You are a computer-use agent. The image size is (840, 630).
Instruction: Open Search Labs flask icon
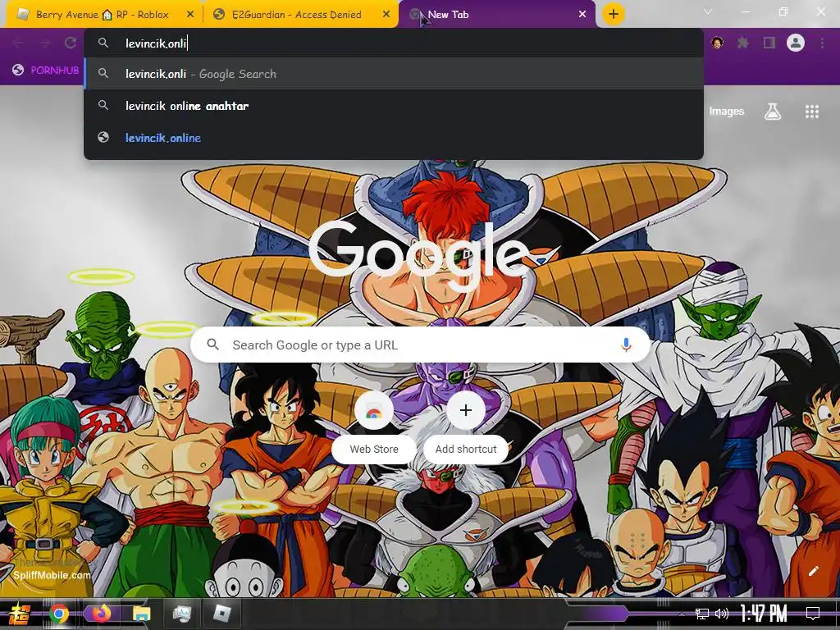(773, 112)
